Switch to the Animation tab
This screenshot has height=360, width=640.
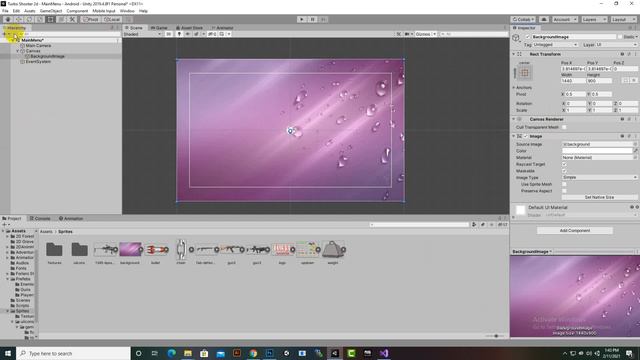pyautogui.click(x=71, y=218)
